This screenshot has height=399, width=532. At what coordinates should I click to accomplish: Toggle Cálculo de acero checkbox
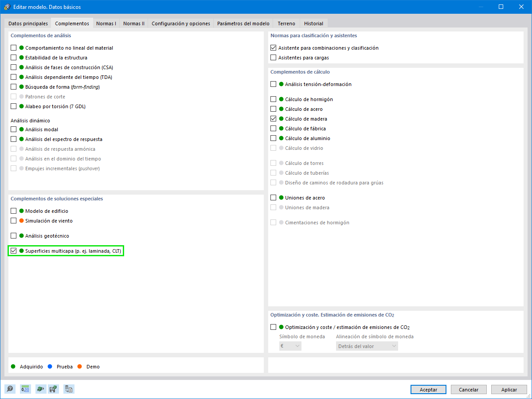tap(274, 109)
